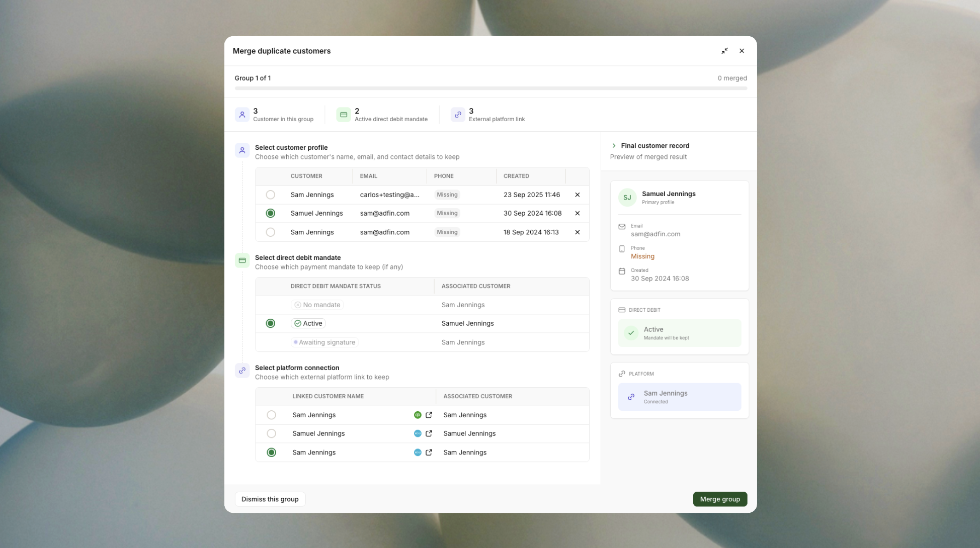Remove customer created 23 Sep 2025

(x=577, y=195)
